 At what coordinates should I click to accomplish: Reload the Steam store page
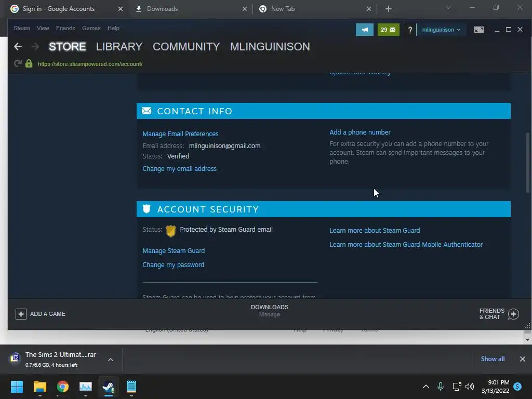[x=18, y=63]
